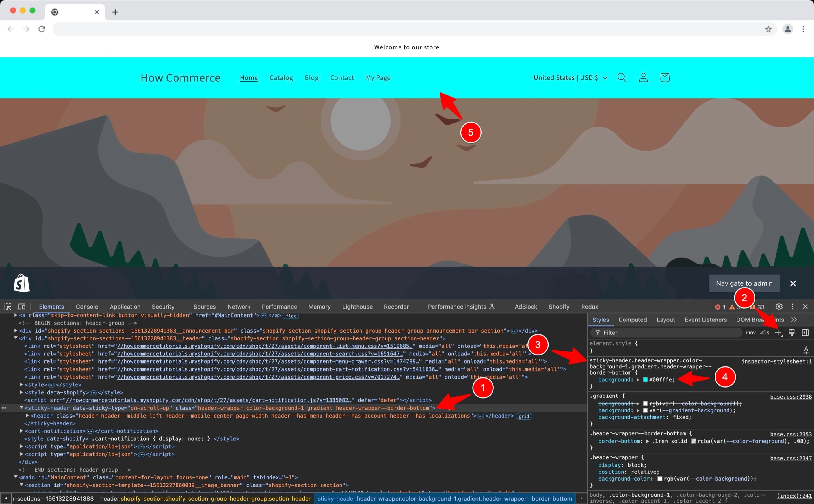Collapse the sticky-header element node

coord(21,408)
